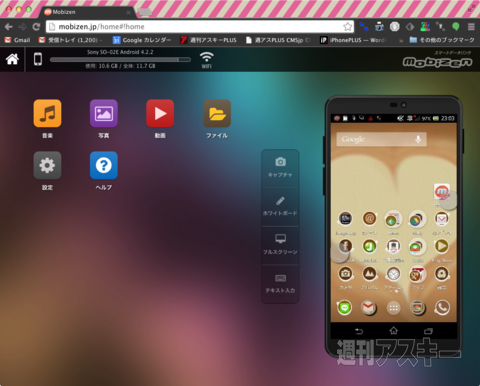480x386 pixels.
Task: Open a new tab button
Action: pyautogui.click(x=145, y=12)
